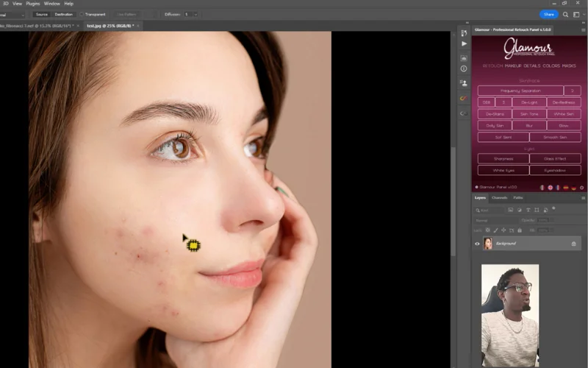Screen dimensions: 588x368
Task: Enable the Transparent checkbox
Action: pos(82,14)
